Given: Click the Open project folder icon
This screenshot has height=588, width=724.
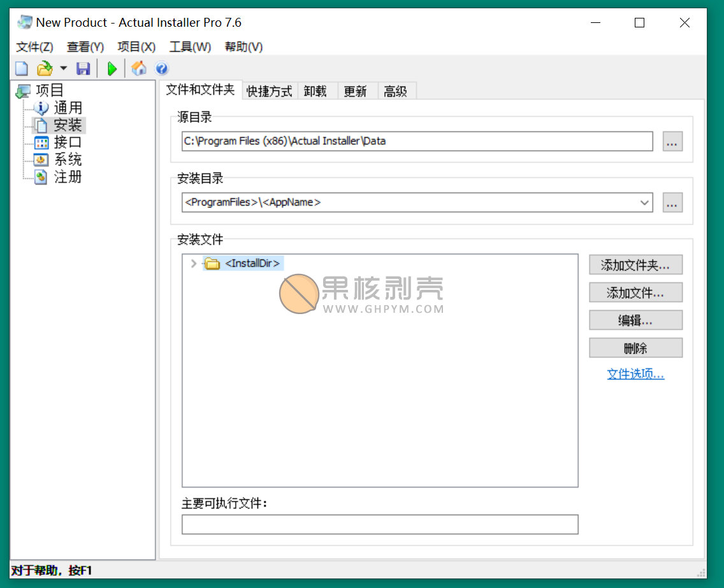Looking at the screenshot, I should pos(45,69).
